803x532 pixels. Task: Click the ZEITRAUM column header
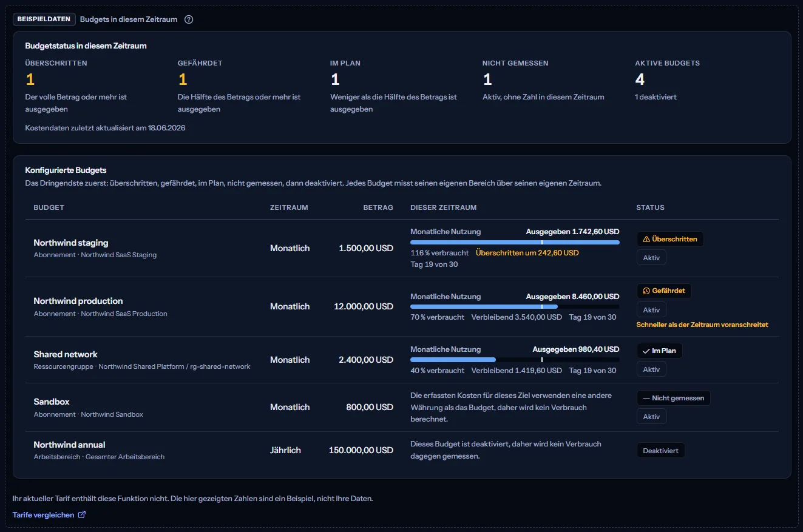click(289, 207)
